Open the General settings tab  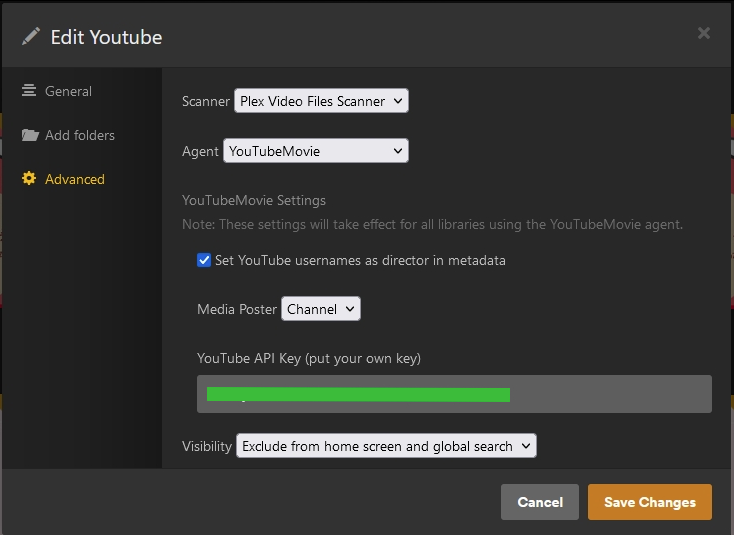pos(68,91)
